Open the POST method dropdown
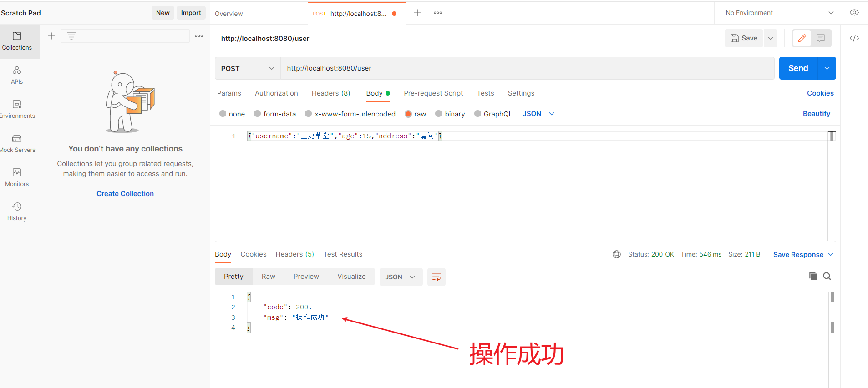 coord(248,68)
